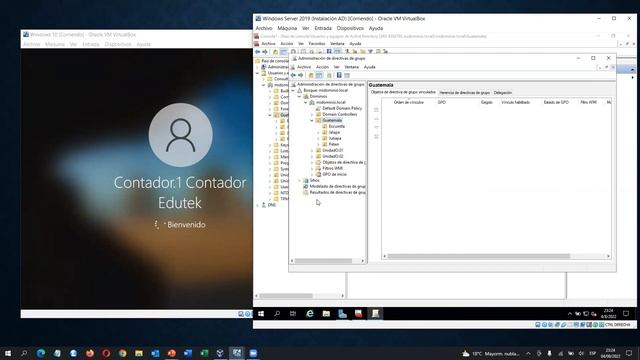The width and height of the screenshot is (640, 360).
Task: Open Archivo menu in Group Policy Management window
Action: [x=304, y=67]
